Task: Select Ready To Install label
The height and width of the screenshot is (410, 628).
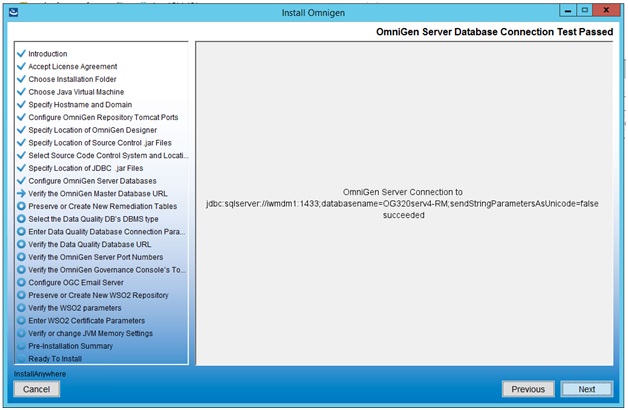Action: coord(55,359)
